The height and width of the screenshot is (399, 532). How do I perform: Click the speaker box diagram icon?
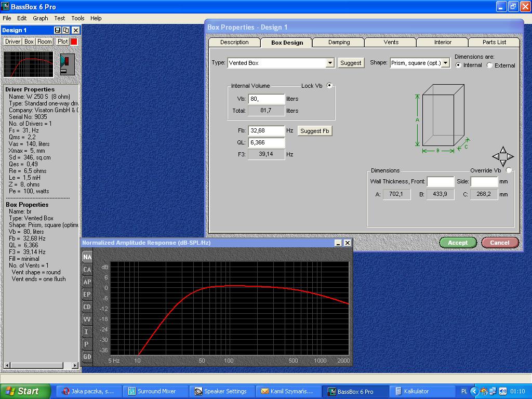coord(67,64)
